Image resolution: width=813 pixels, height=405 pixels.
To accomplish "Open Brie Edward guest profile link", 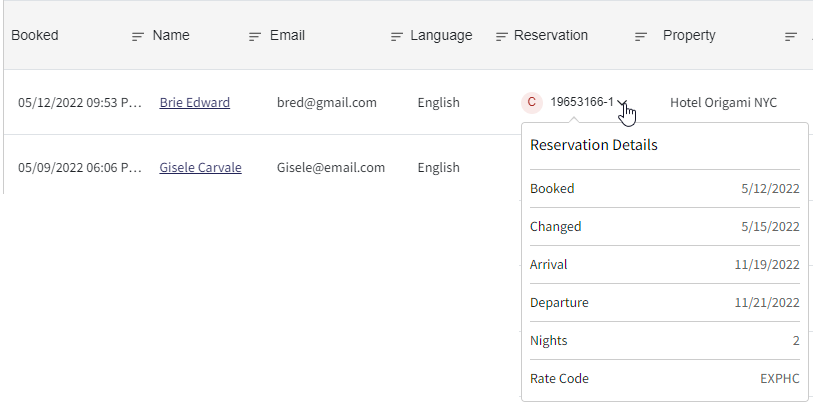I will pos(195,103).
